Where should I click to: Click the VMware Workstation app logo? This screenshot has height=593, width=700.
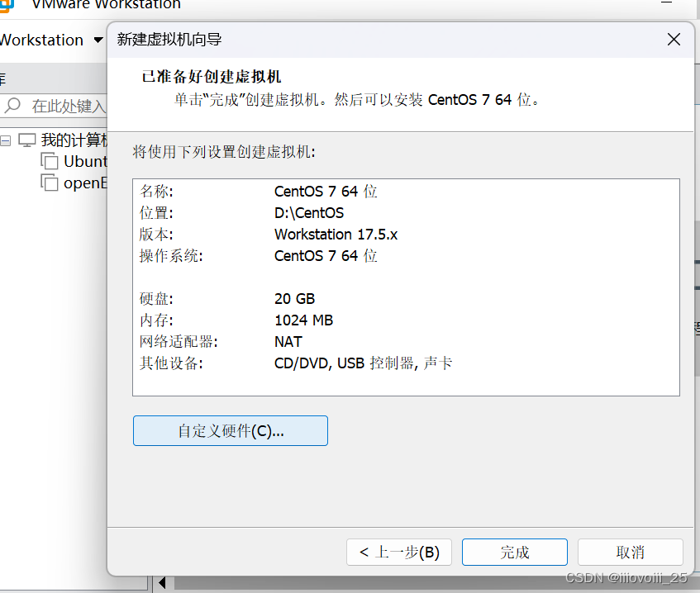point(7,5)
